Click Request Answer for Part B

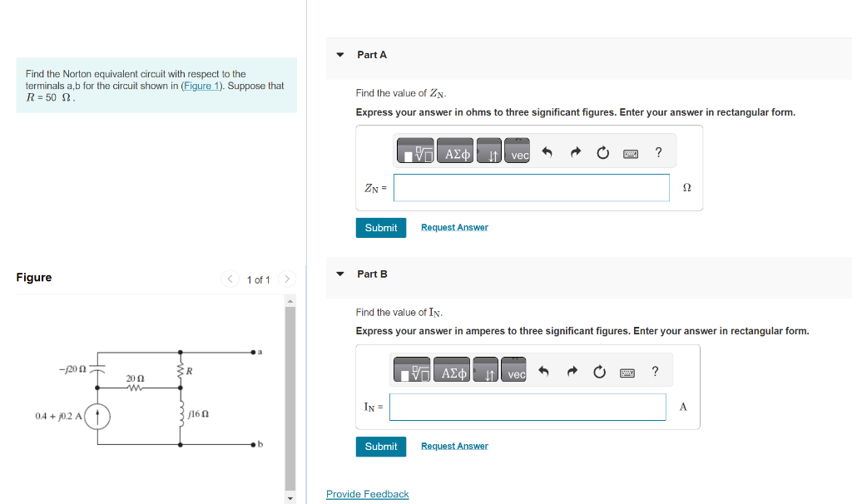pos(453,446)
